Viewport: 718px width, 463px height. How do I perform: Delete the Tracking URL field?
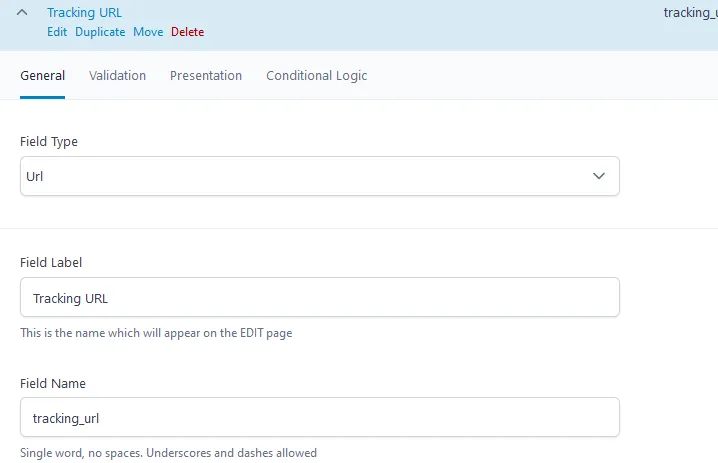point(187,32)
